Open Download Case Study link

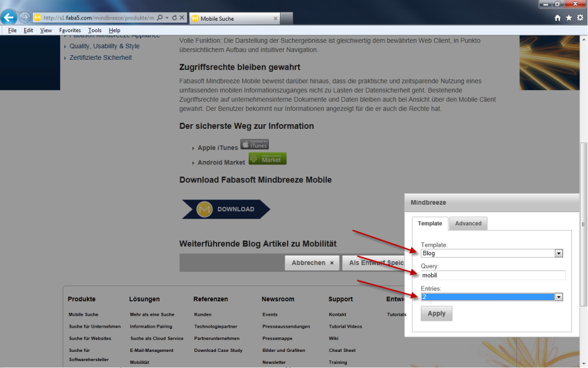click(x=218, y=351)
